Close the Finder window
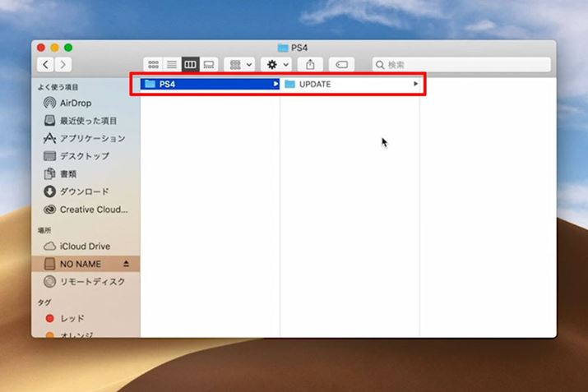Screen dimensions: 588x392 [41, 48]
